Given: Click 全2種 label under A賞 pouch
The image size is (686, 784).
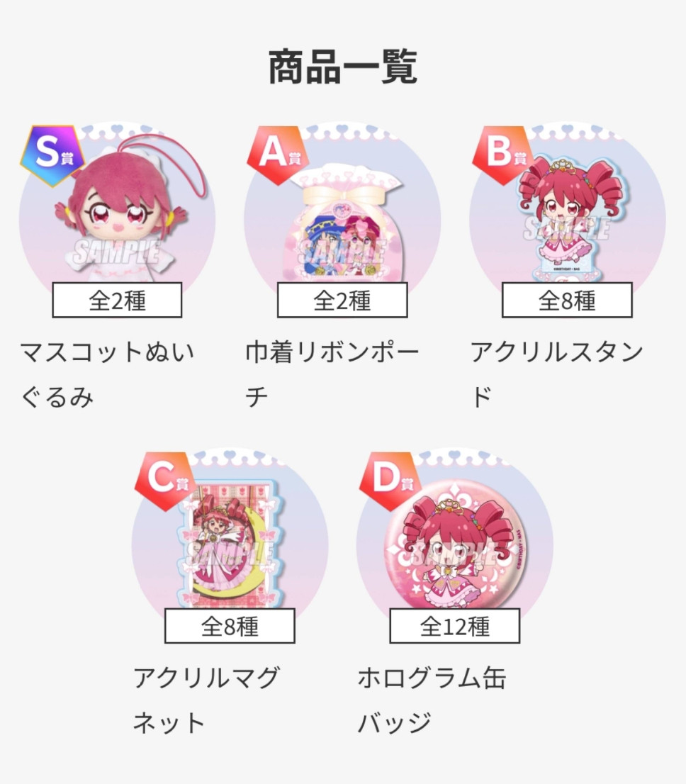Looking at the screenshot, I should tap(342, 300).
